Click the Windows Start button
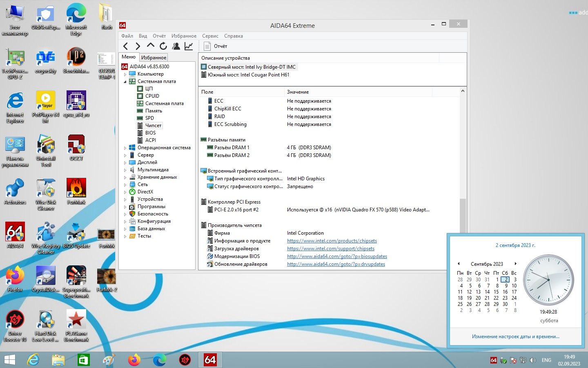 pyautogui.click(x=9, y=360)
